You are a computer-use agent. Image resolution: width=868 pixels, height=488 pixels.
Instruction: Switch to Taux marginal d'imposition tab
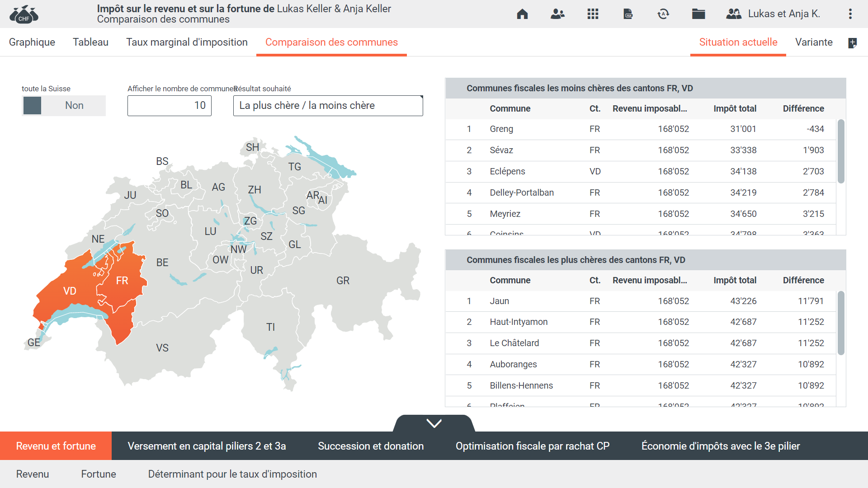pyautogui.click(x=187, y=42)
